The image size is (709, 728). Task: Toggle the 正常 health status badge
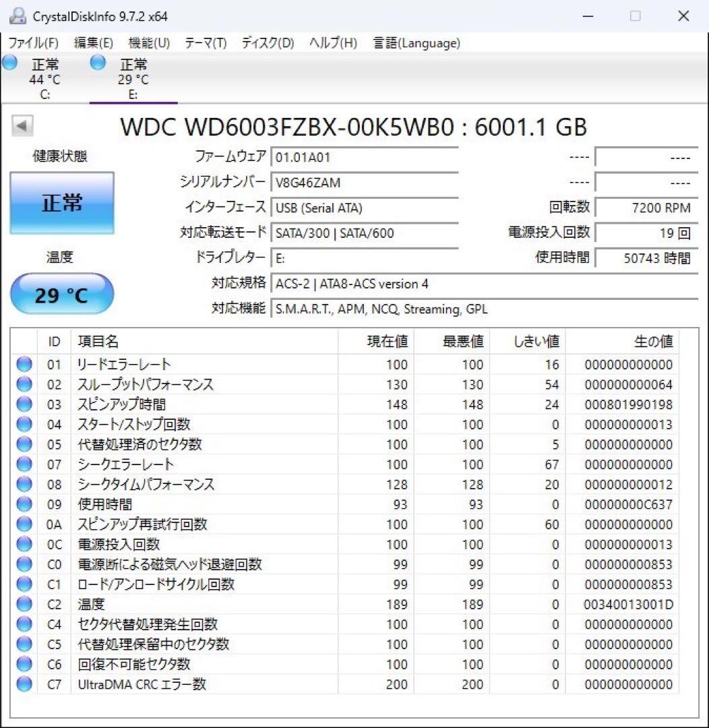click(61, 202)
